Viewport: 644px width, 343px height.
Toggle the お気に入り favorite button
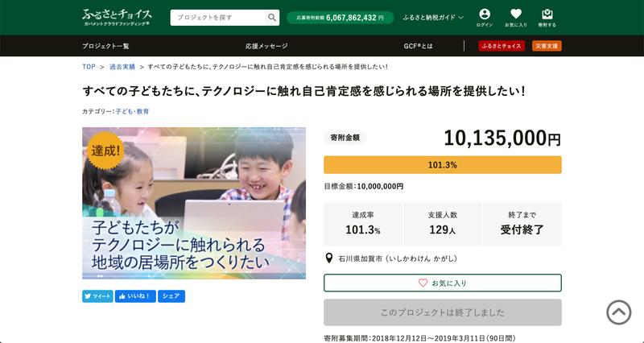tap(442, 283)
